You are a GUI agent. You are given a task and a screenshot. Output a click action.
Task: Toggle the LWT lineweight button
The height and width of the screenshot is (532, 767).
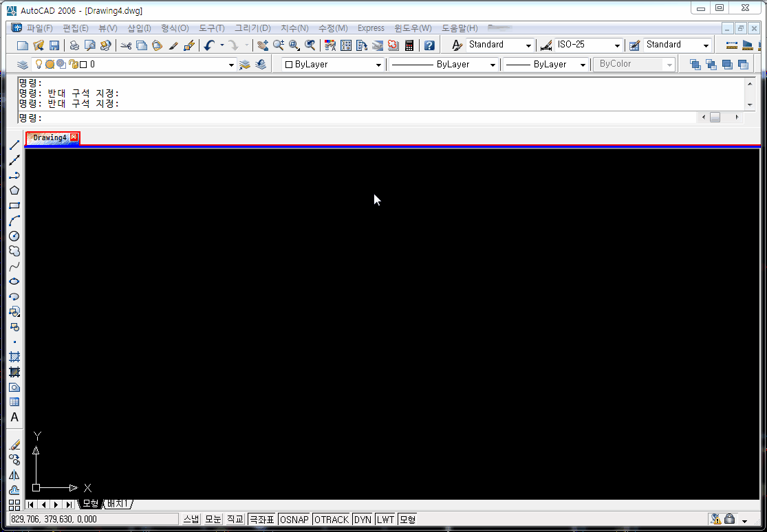pos(385,520)
